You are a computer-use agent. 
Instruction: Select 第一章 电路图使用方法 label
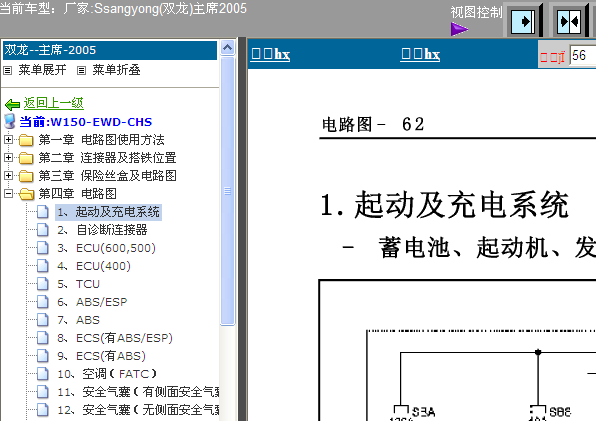click(x=101, y=140)
